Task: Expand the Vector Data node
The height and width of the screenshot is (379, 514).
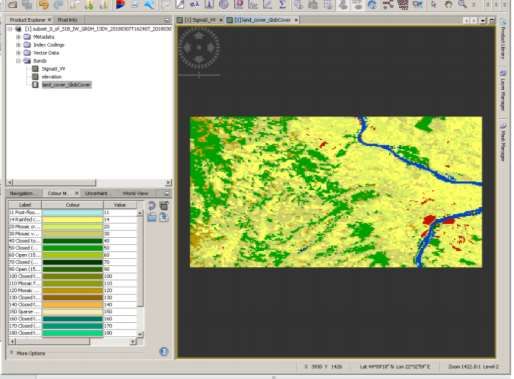Action: 18,53
